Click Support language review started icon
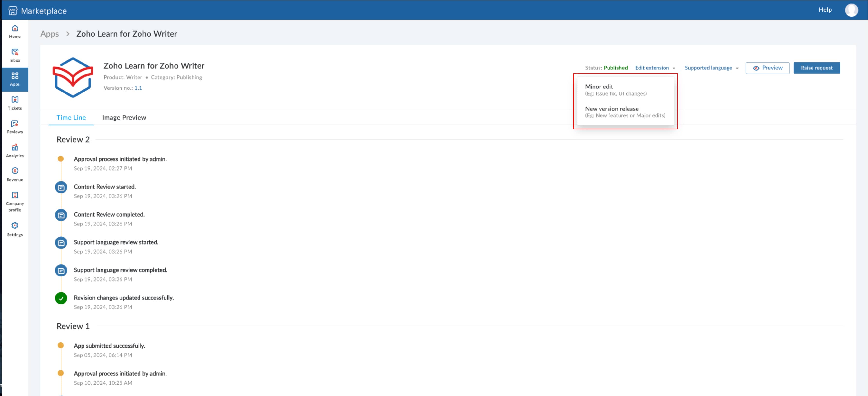The width and height of the screenshot is (868, 396). [61, 243]
